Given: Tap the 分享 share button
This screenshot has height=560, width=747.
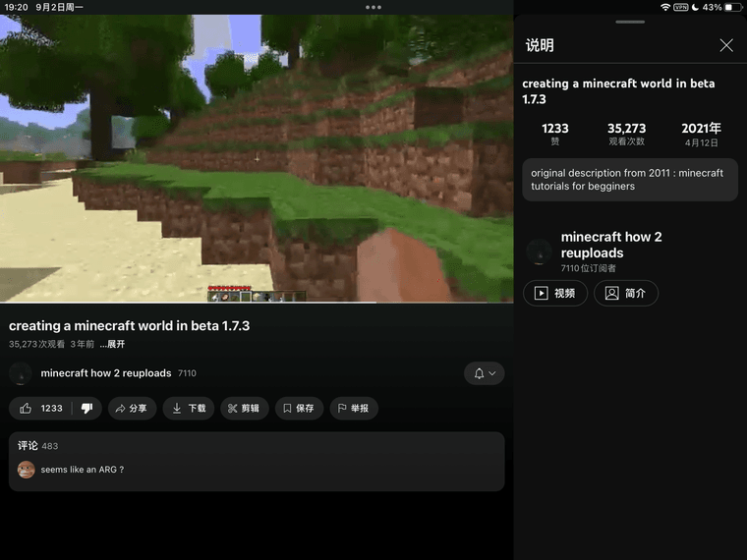Looking at the screenshot, I should coord(129,408).
